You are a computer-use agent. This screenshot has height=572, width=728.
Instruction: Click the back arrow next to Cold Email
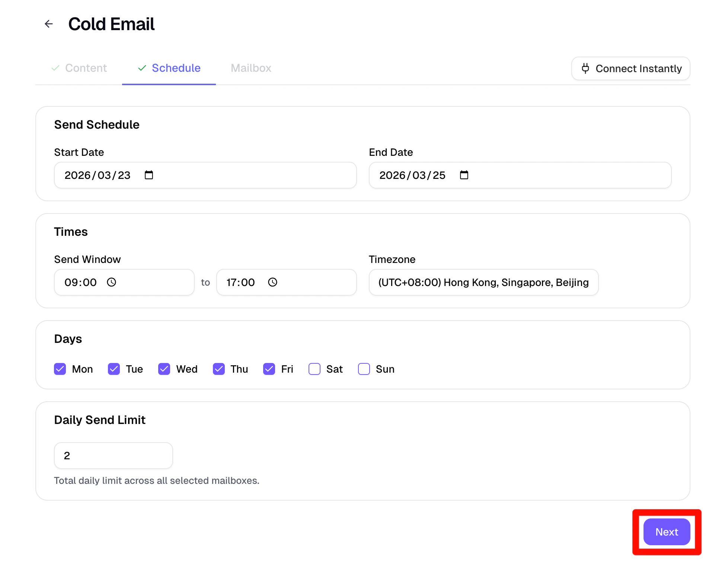(49, 24)
